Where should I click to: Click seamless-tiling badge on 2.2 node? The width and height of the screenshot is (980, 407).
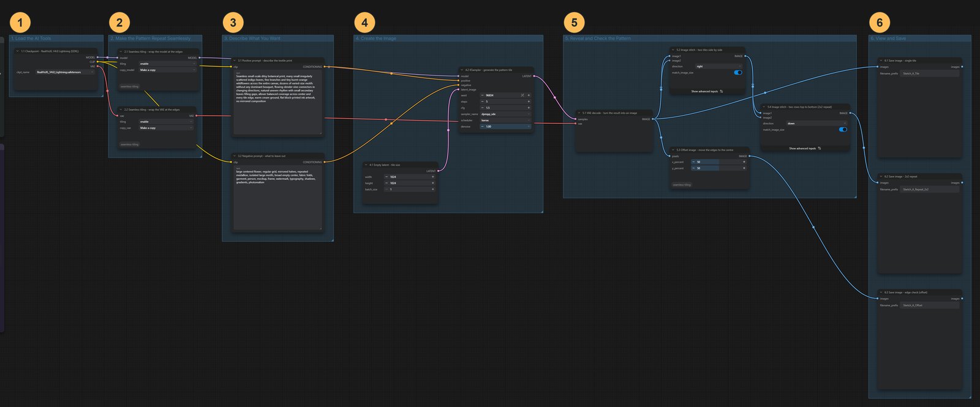point(129,144)
